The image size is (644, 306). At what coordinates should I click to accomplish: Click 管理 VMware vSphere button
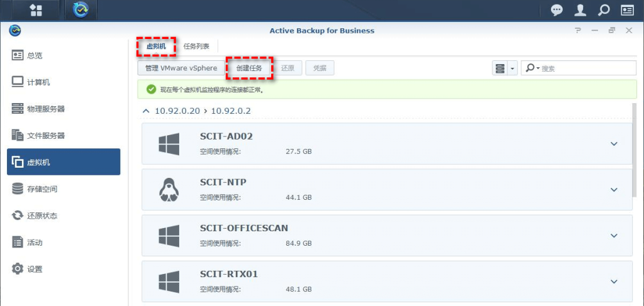tap(181, 68)
